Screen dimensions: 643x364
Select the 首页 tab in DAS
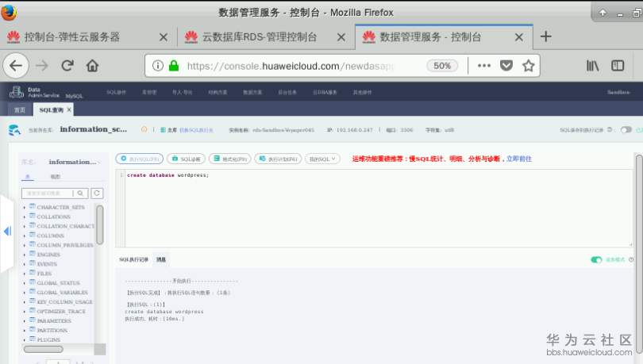pos(20,109)
